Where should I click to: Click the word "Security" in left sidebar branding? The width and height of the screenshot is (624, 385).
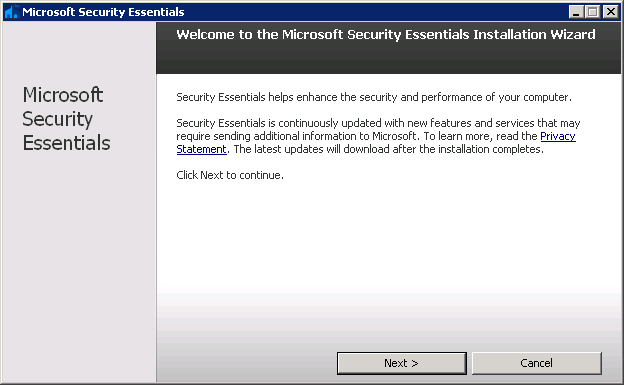58,119
